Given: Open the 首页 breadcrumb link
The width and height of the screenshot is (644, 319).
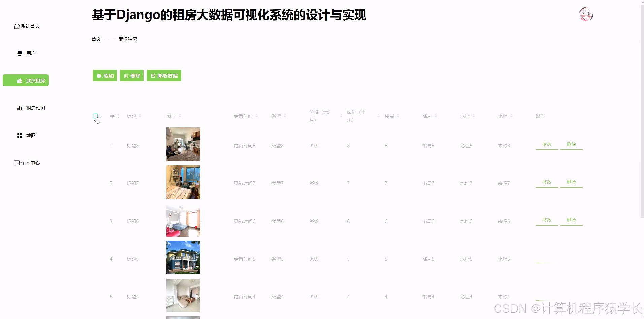Looking at the screenshot, I should click(x=95, y=39).
